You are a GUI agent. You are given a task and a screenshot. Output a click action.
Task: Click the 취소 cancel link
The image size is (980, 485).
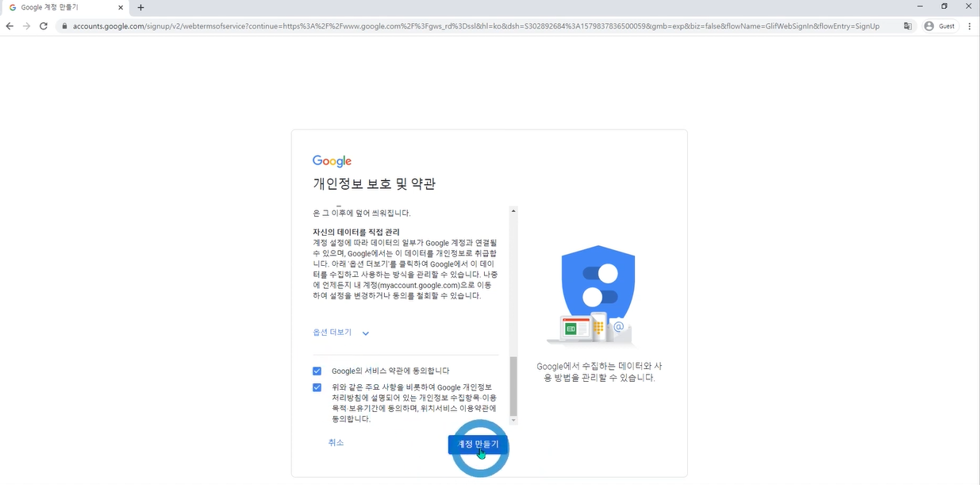click(x=336, y=442)
